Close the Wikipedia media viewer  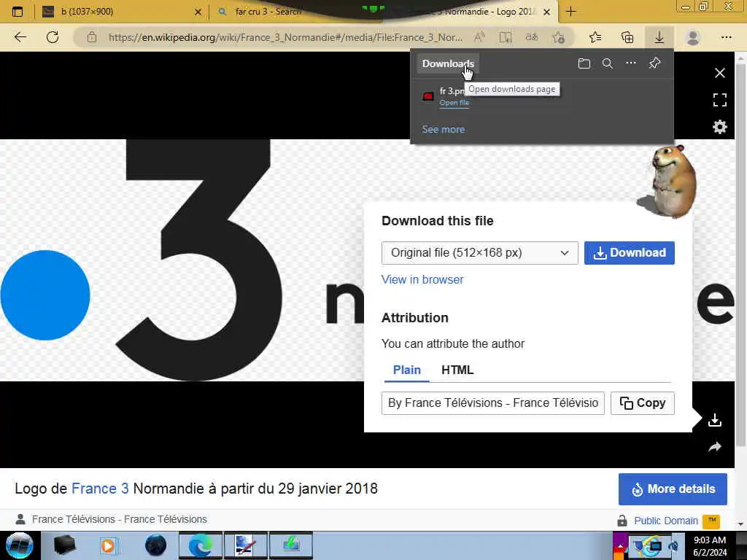coord(720,73)
